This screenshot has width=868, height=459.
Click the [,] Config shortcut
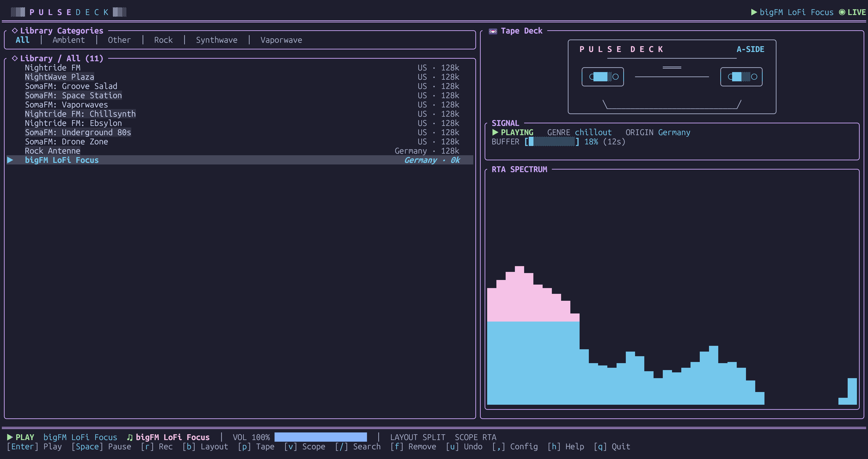click(515, 447)
